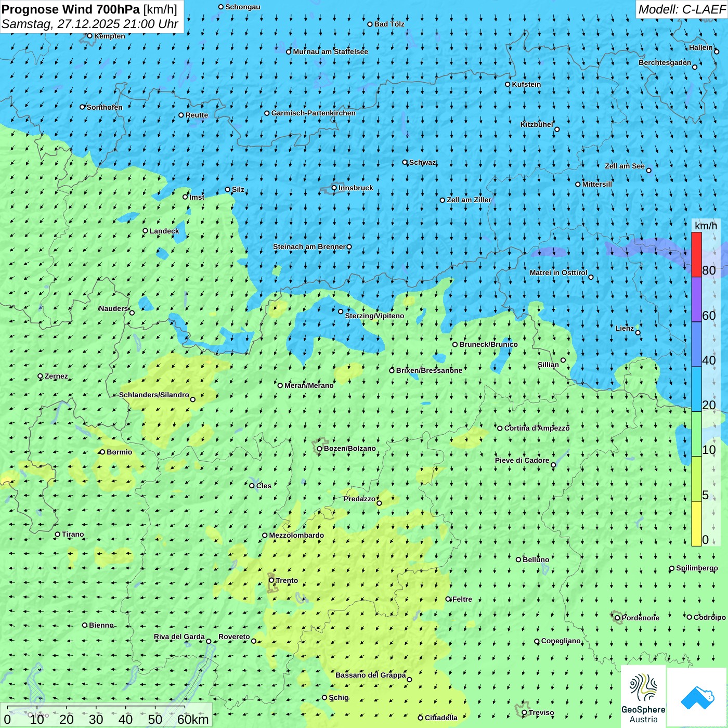This screenshot has width=728, height=728.
Task: Click the Cortina d'Ampezzo marker
Action: click(x=500, y=428)
